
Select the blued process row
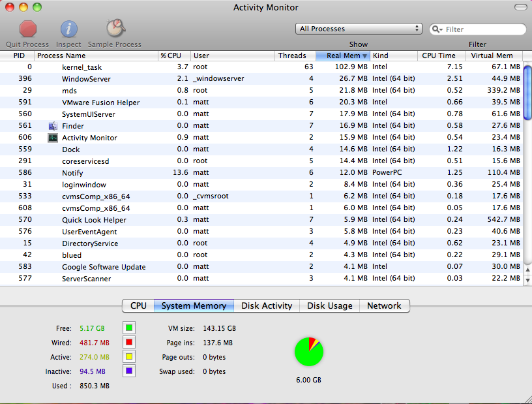pyautogui.click(x=261, y=255)
